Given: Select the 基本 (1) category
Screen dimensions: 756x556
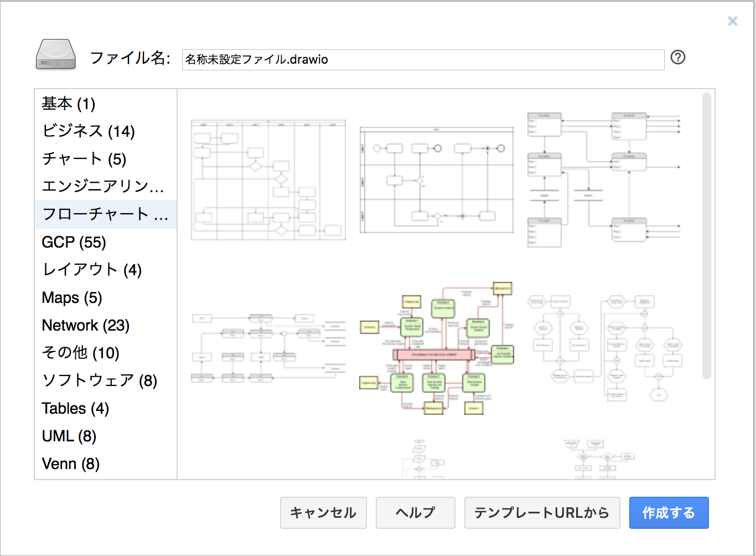Looking at the screenshot, I should point(69,104).
